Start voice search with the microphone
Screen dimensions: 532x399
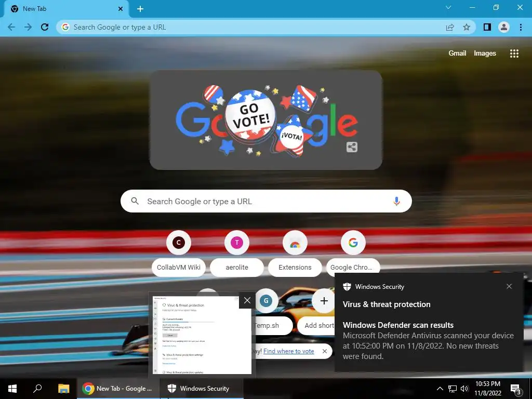[396, 201]
